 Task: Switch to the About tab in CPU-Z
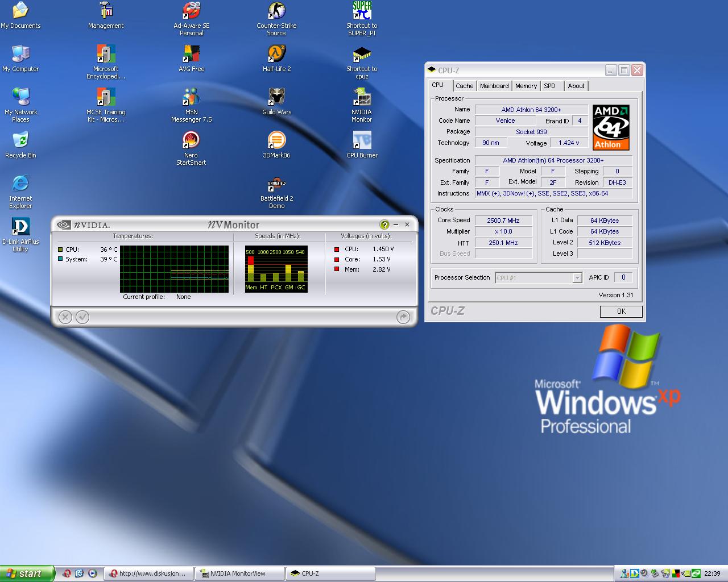click(x=576, y=86)
